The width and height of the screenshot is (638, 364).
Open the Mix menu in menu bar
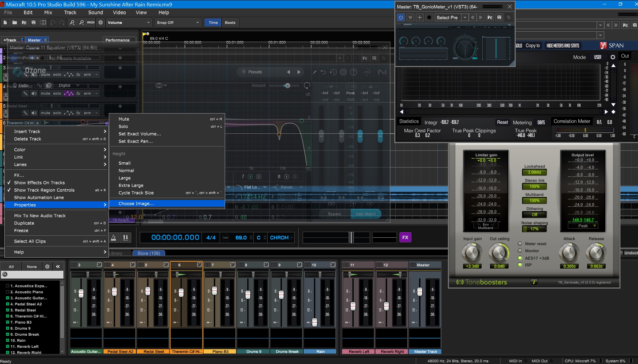coord(48,12)
